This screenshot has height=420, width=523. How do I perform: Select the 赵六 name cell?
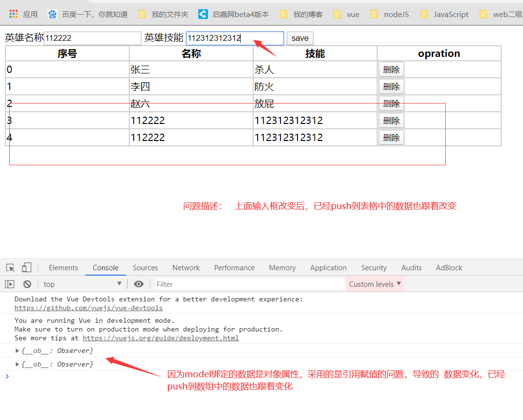tap(191, 104)
